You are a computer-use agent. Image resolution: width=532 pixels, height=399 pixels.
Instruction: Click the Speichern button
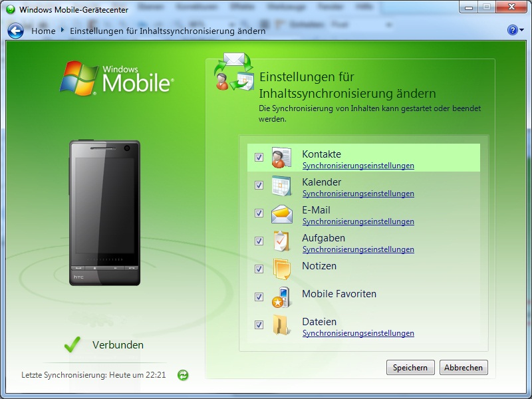tap(410, 367)
